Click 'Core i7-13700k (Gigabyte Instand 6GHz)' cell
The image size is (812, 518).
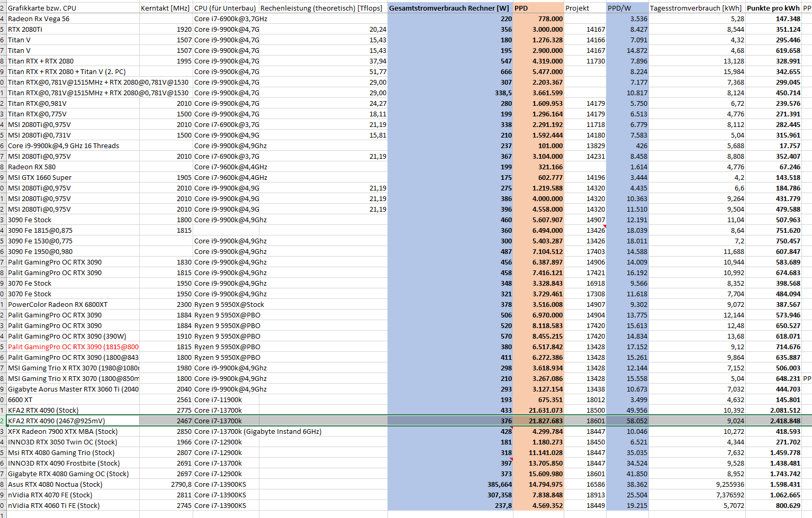pyautogui.click(x=258, y=431)
